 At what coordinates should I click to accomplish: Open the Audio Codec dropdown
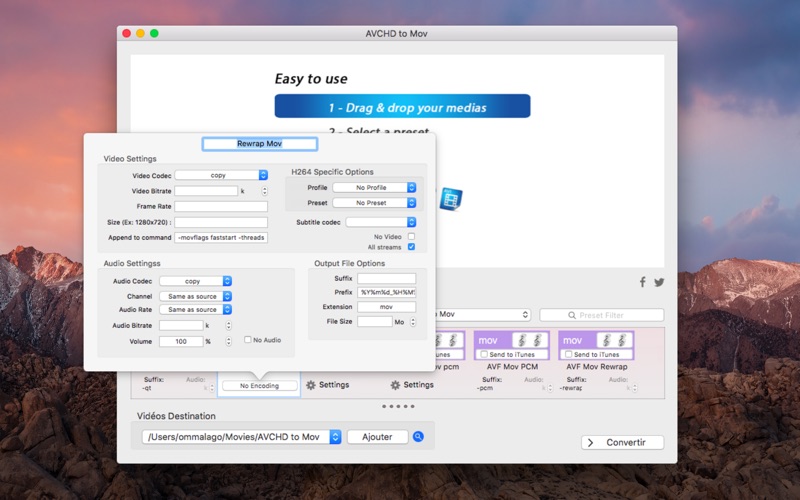(x=195, y=281)
